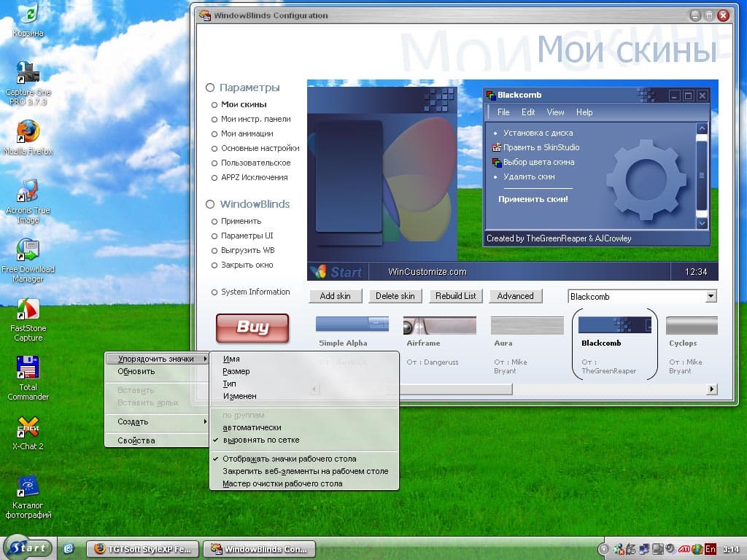Open Mozilla Firefox desktop shortcut

tap(28, 138)
